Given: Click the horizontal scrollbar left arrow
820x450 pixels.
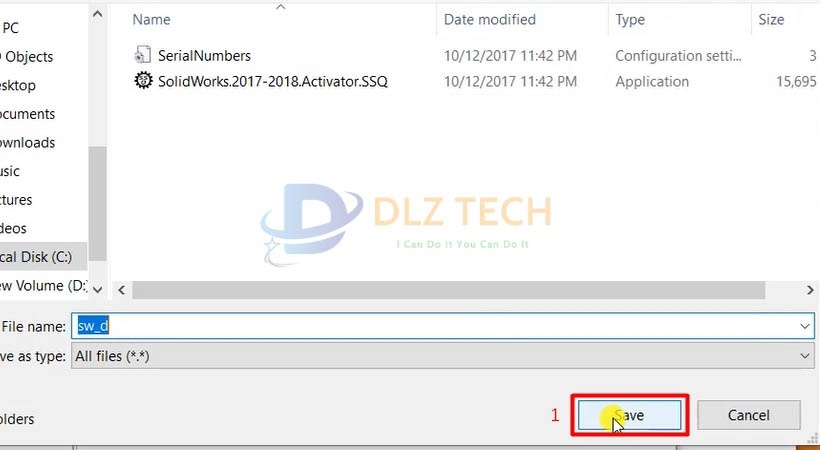Looking at the screenshot, I should pyautogui.click(x=121, y=289).
